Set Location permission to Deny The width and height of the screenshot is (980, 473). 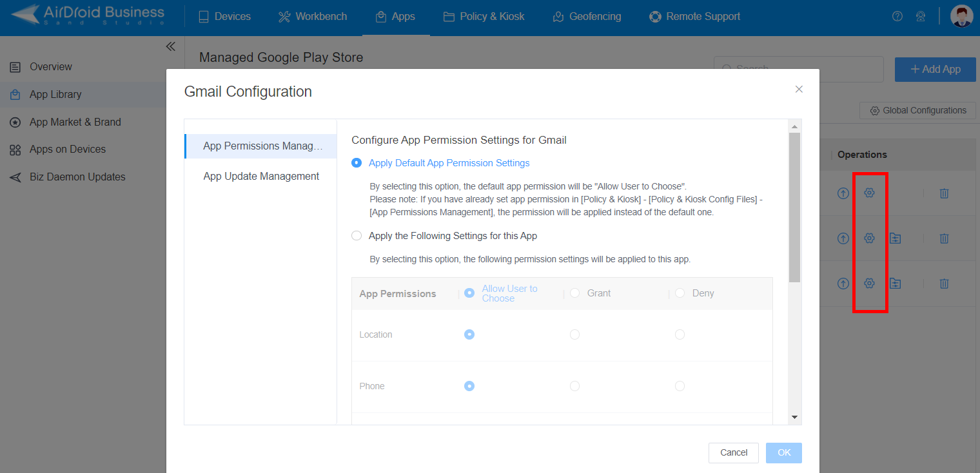tap(680, 334)
